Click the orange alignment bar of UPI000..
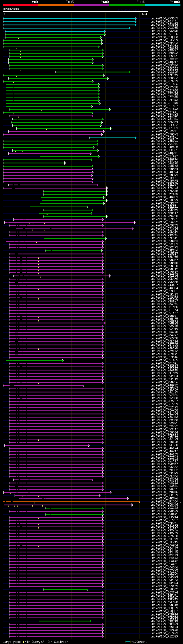 (71, 502)
